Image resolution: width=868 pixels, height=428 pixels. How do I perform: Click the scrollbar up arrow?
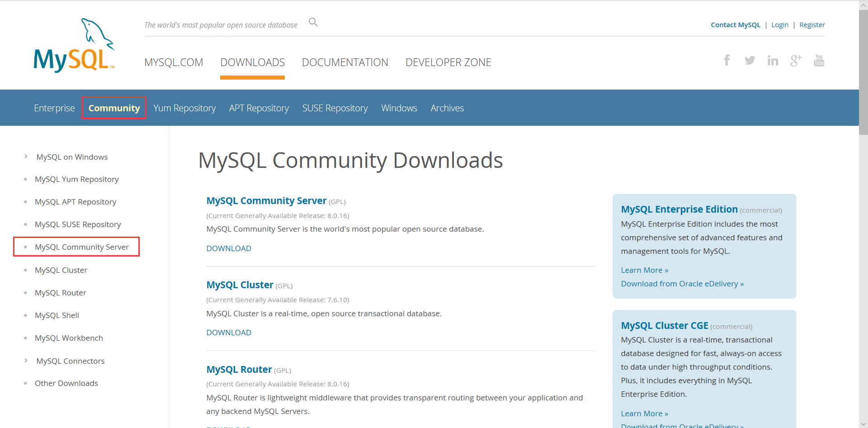863,5
